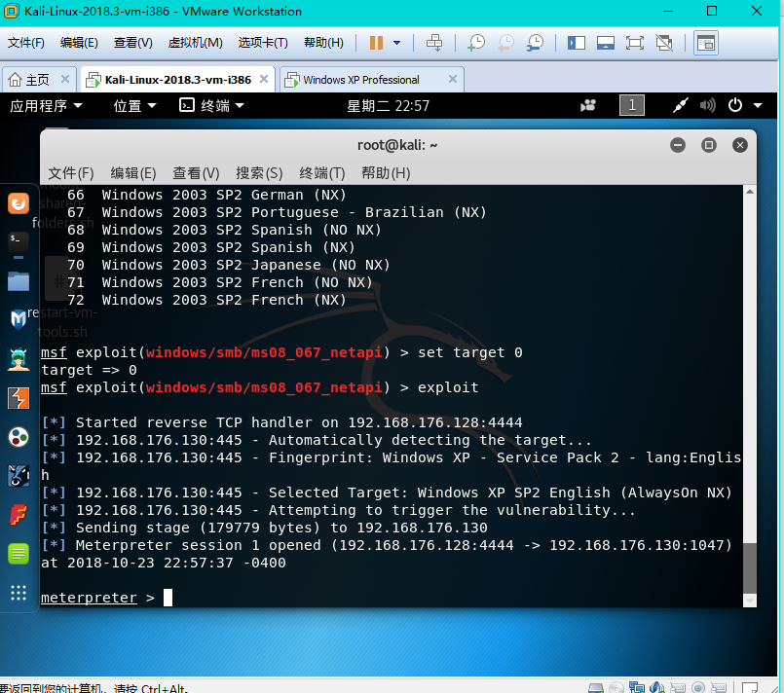Close the Windows XP Professional tab
Viewport: 784px width, 693px height.
[x=453, y=79]
